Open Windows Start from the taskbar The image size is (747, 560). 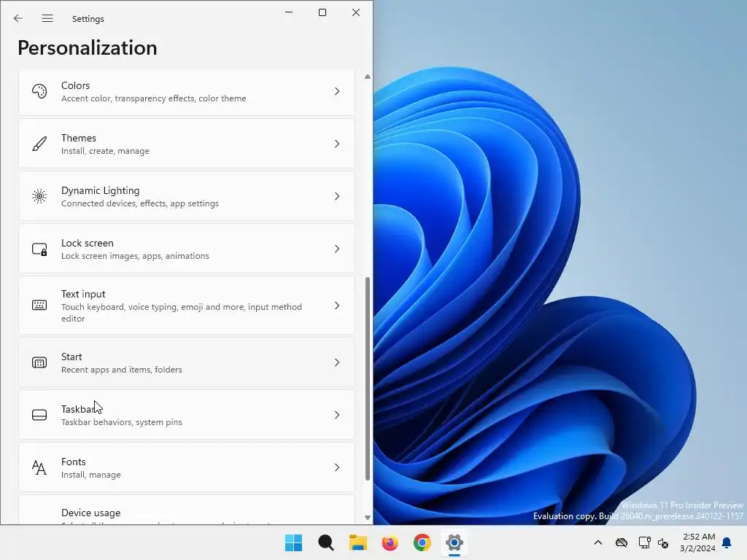[x=293, y=542]
